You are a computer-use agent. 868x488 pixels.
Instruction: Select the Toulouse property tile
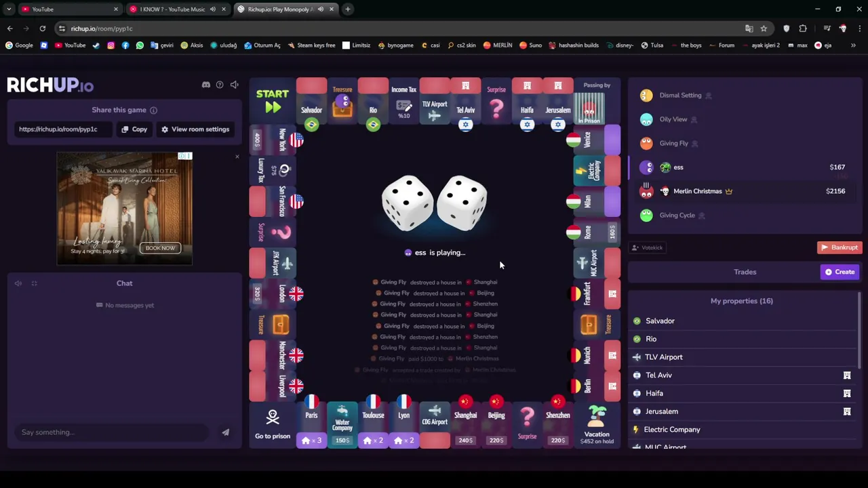(x=373, y=425)
